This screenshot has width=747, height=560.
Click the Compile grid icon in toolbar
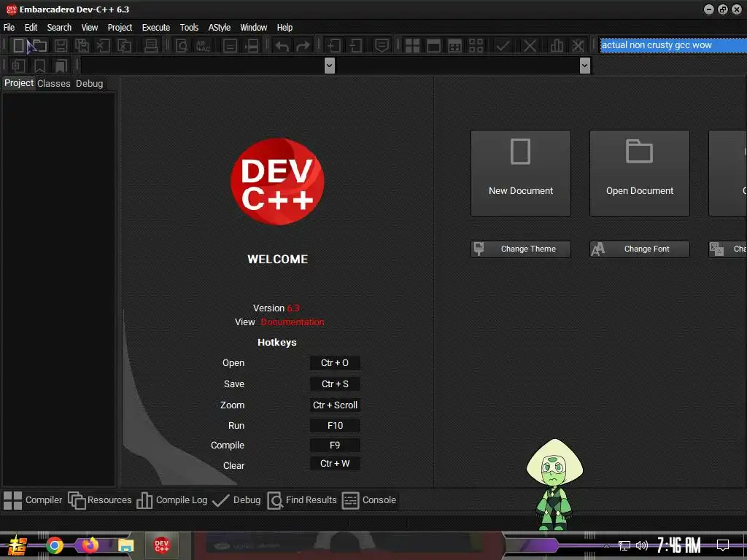click(x=412, y=46)
